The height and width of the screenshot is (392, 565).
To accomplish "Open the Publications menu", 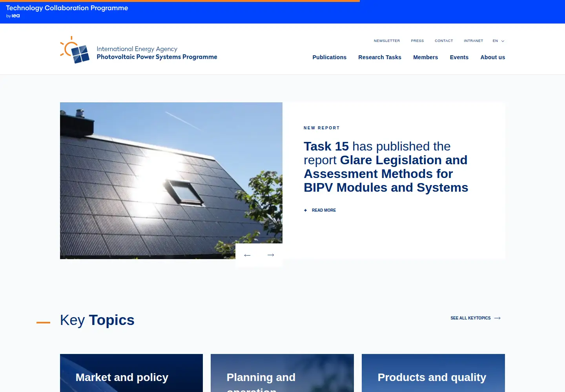I will (330, 57).
